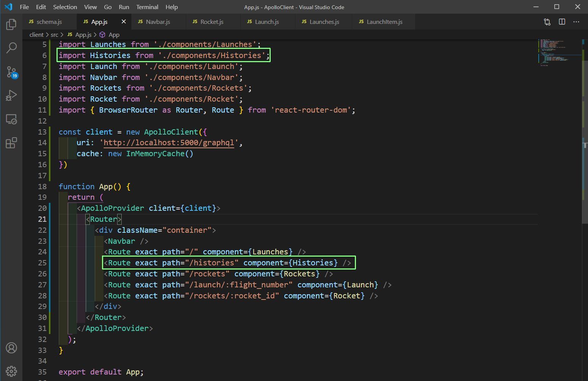Open the Go menu
588x381 pixels.
[x=108, y=7]
